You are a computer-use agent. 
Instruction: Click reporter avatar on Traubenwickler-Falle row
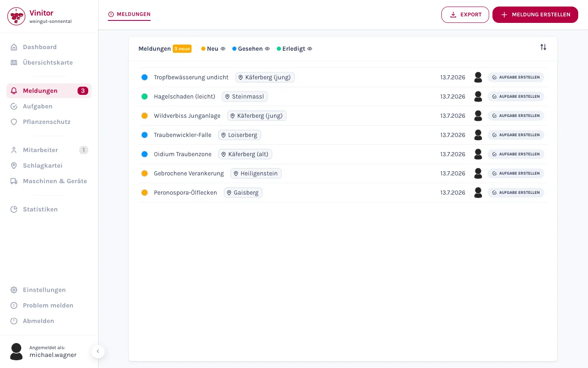tap(478, 135)
